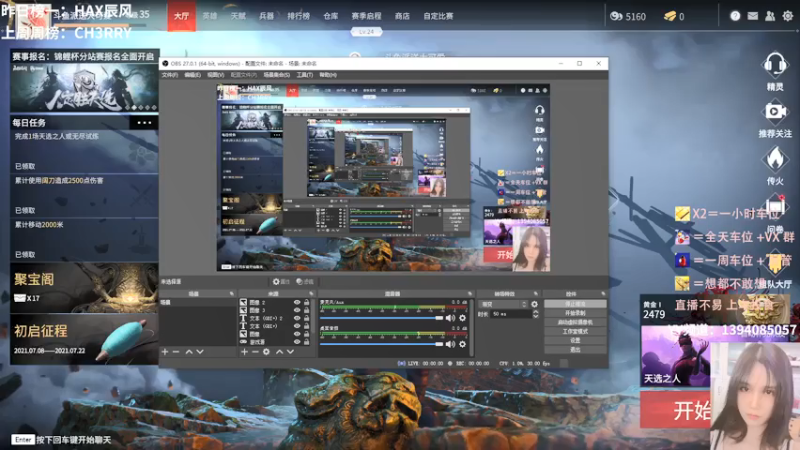Adjust 桌面音频 volume slider
Viewport: 800px width, 450px height.
382,344
